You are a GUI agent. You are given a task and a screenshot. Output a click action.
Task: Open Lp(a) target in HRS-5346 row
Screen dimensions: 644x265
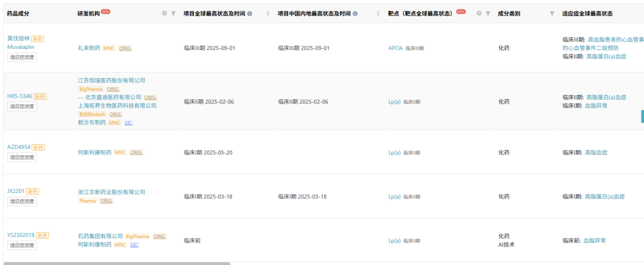pos(394,102)
